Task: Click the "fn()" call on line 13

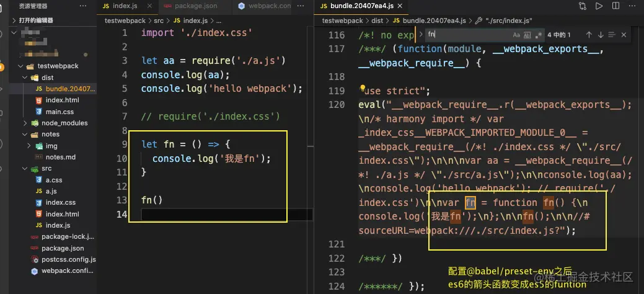Action: pos(152,200)
